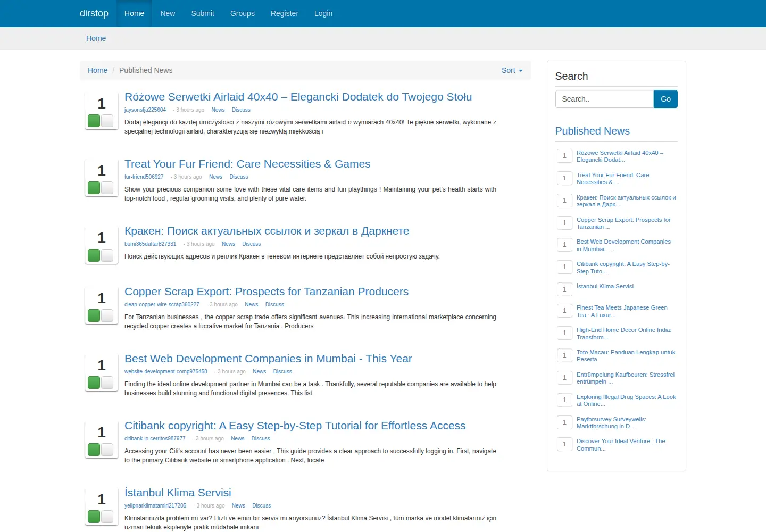Upvote the Best Web Development Companies post
The height and width of the screenshot is (532, 766).
94,383
